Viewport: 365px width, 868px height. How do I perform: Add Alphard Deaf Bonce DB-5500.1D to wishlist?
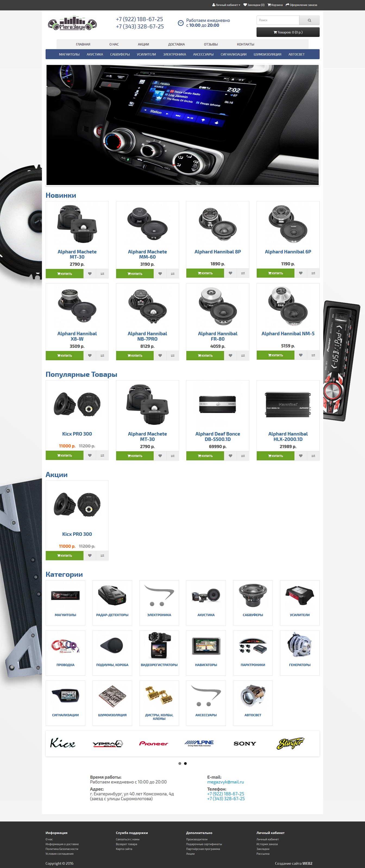[x=230, y=456]
